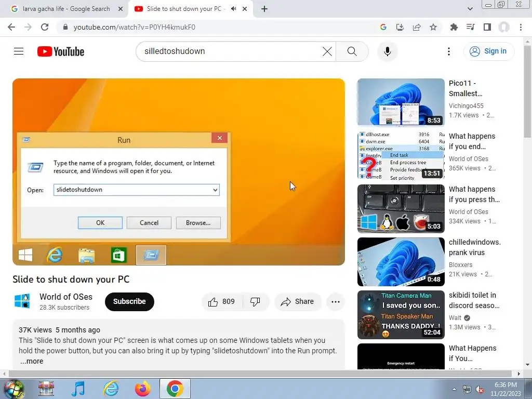
Task: Open the explorer.exe End task video thumbnail
Action: coord(401,155)
